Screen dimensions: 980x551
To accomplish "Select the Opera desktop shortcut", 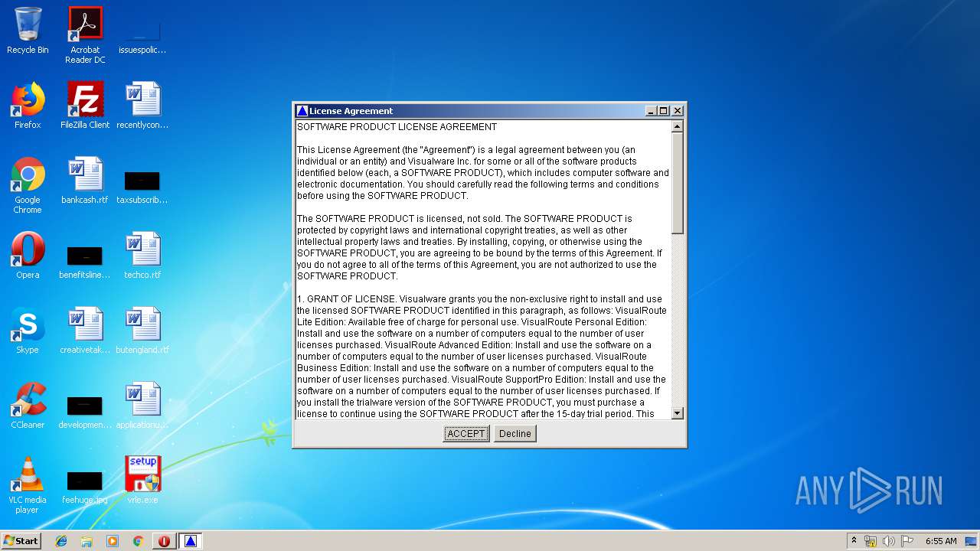I will click(x=28, y=256).
